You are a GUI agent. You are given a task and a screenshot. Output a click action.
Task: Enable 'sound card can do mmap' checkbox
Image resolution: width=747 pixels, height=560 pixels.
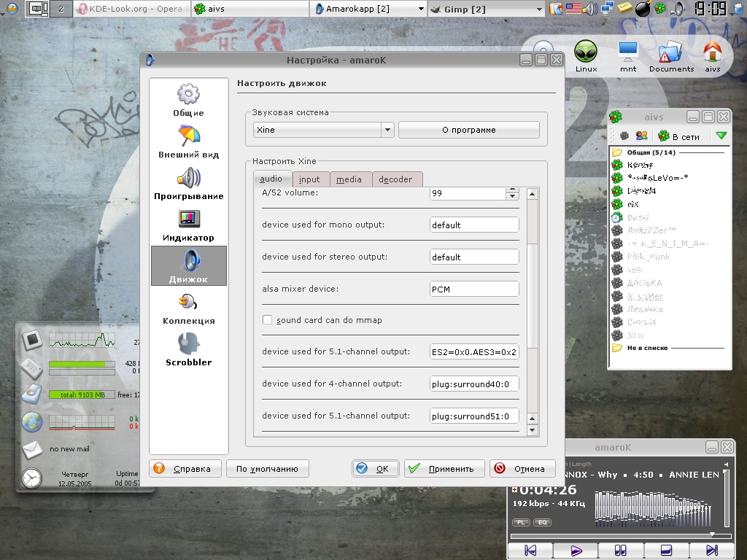tap(267, 320)
